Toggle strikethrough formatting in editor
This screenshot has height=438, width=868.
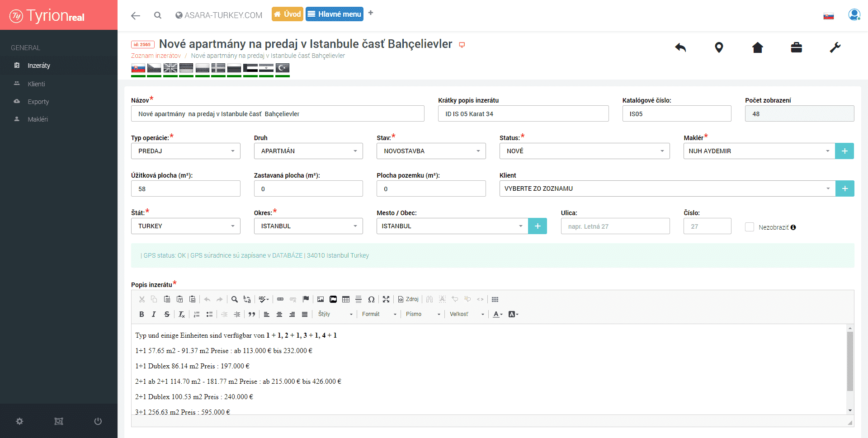tap(167, 314)
